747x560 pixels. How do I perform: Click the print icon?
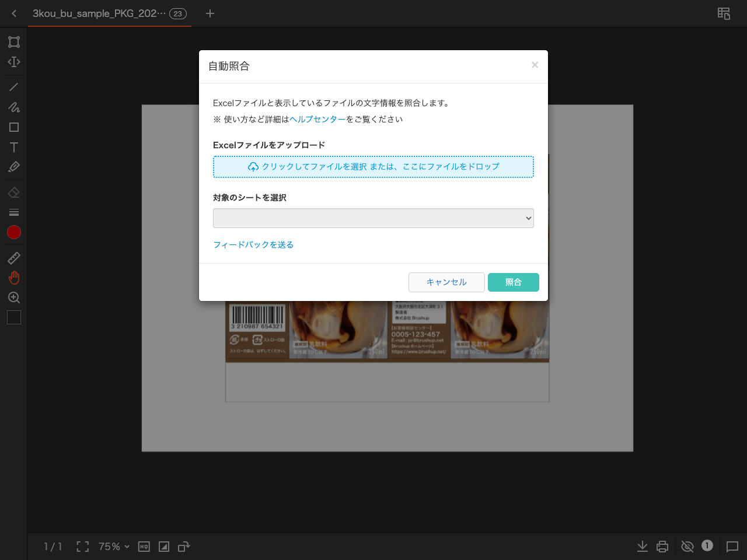662,547
